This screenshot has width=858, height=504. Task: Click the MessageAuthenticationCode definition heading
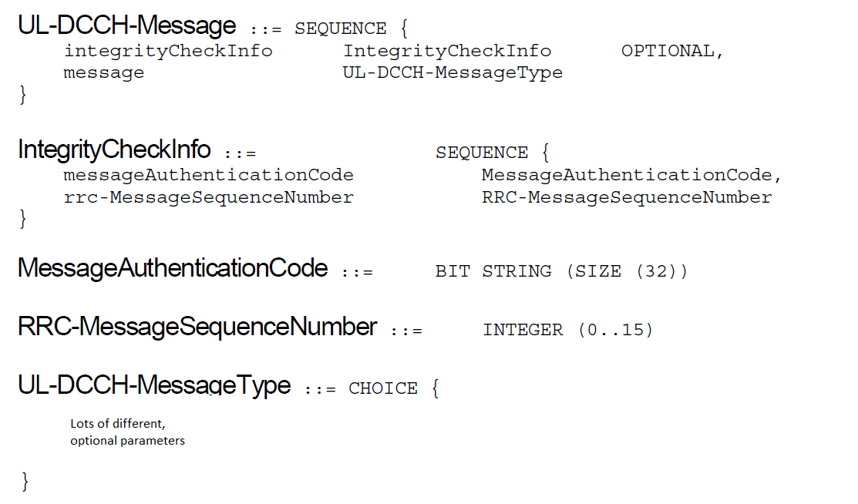[x=173, y=268]
